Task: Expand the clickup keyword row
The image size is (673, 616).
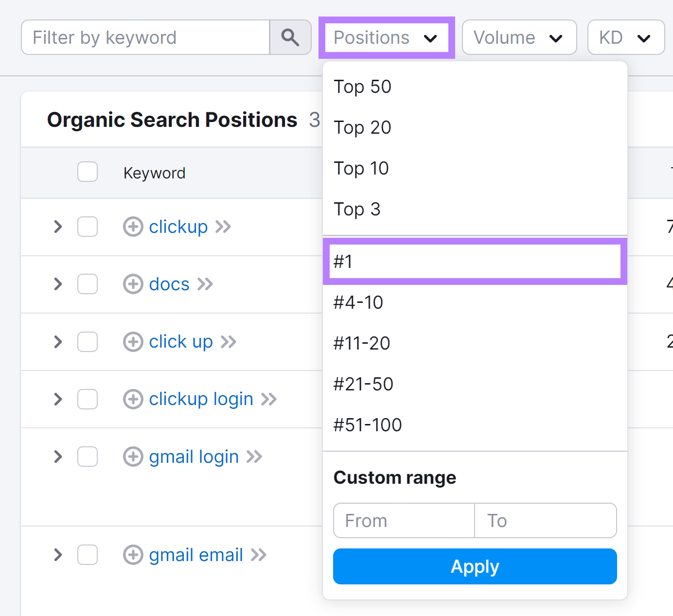Action: coord(58,227)
